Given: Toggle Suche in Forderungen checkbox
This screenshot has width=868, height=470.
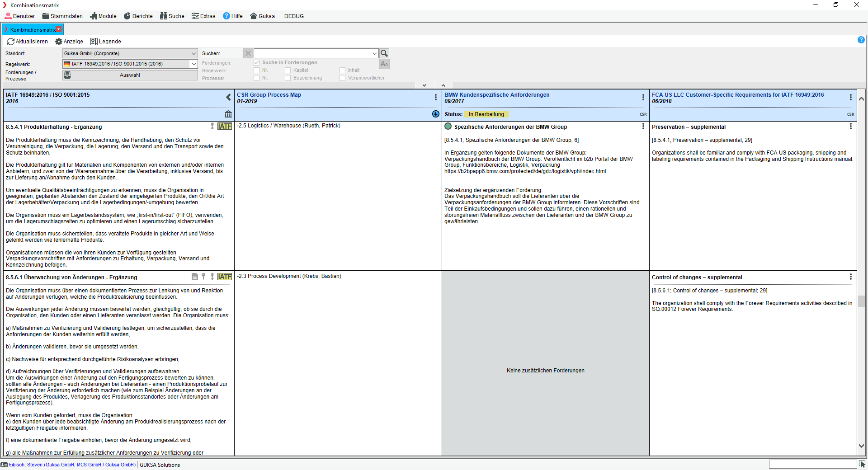Looking at the screenshot, I should tap(257, 62).
